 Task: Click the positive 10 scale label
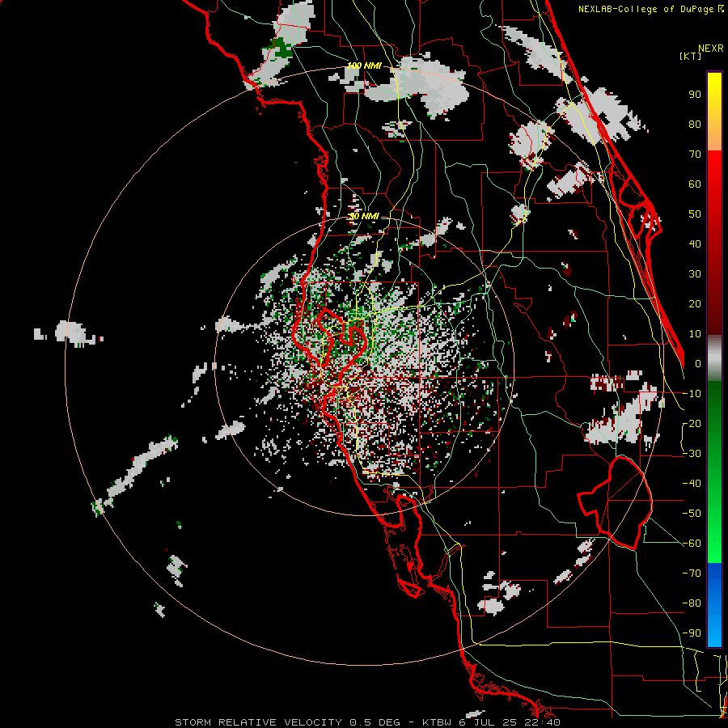(x=695, y=334)
